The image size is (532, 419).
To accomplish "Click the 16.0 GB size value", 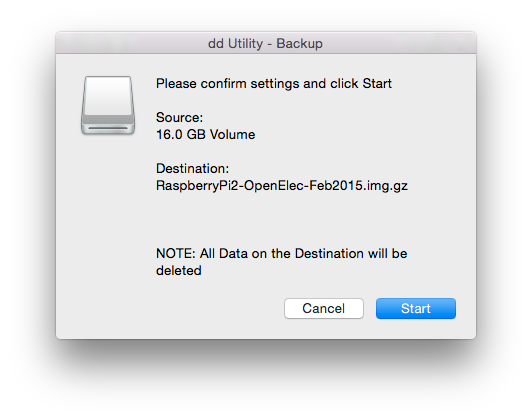I will 181,134.
